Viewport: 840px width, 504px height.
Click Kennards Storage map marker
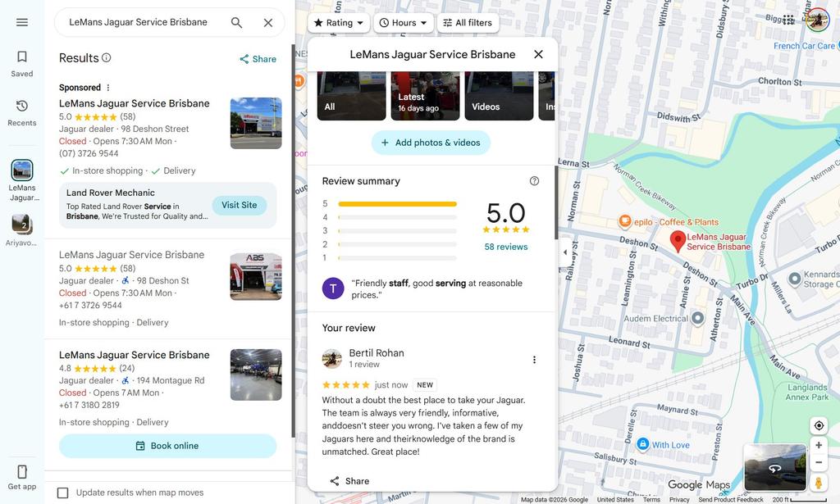tap(794, 279)
